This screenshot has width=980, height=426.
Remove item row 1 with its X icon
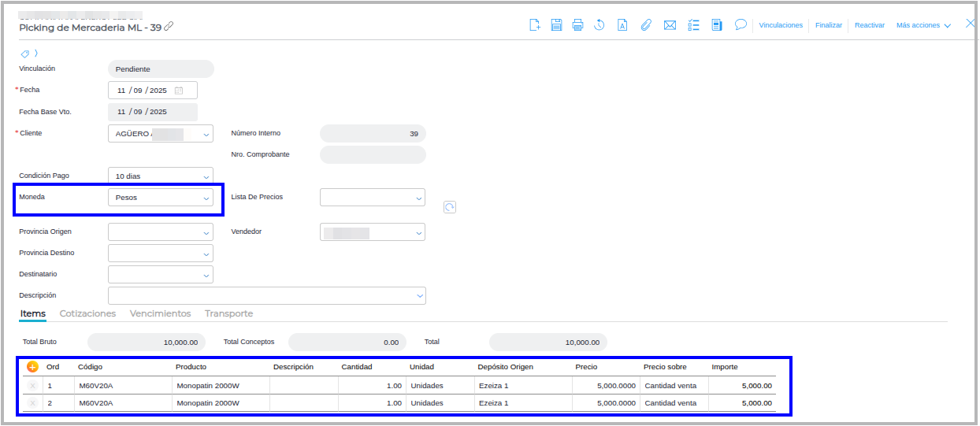pos(32,386)
